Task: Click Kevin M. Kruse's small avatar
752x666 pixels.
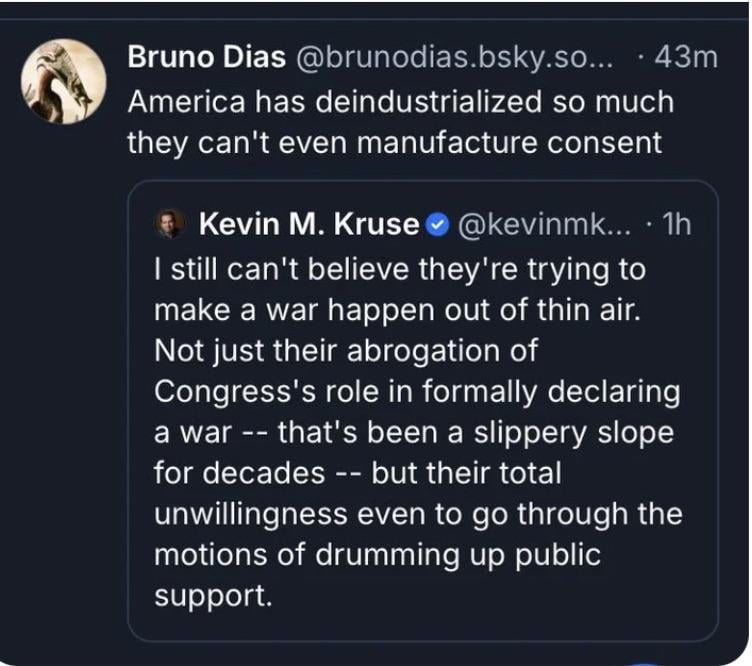Action: [169, 225]
